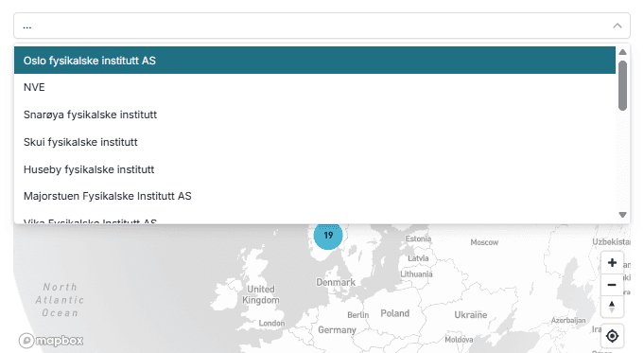Screen dimensions: 644x353
Task: Click the Berlin label on map
Action: [x=358, y=315]
